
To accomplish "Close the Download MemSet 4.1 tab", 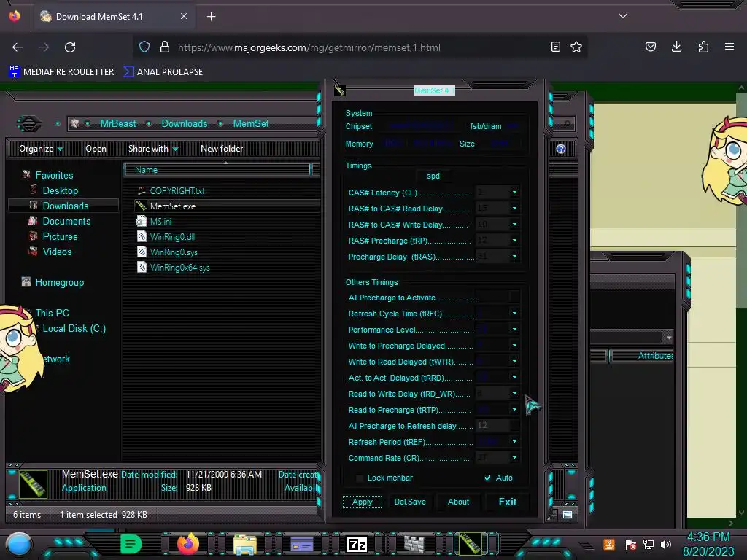I will pyautogui.click(x=184, y=16).
